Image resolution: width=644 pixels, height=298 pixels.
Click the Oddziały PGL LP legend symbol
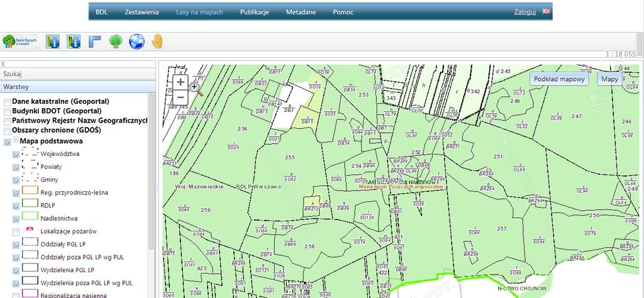[x=30, y=242]
